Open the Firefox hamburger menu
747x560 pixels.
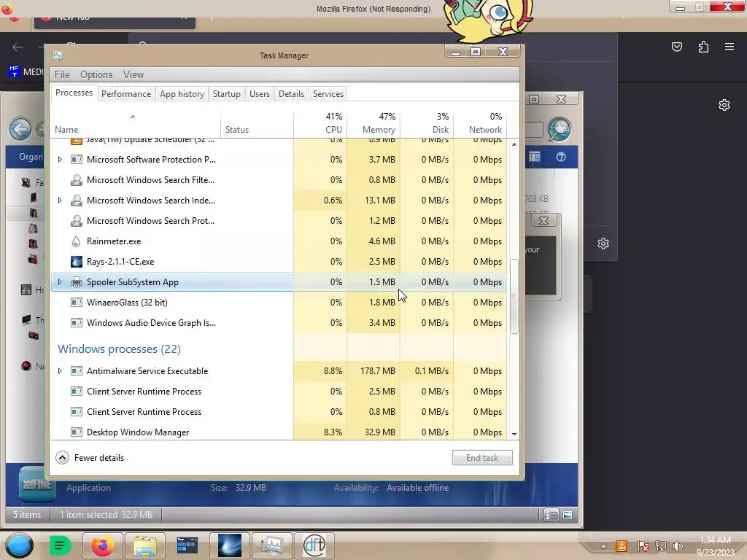click(729, 47)
